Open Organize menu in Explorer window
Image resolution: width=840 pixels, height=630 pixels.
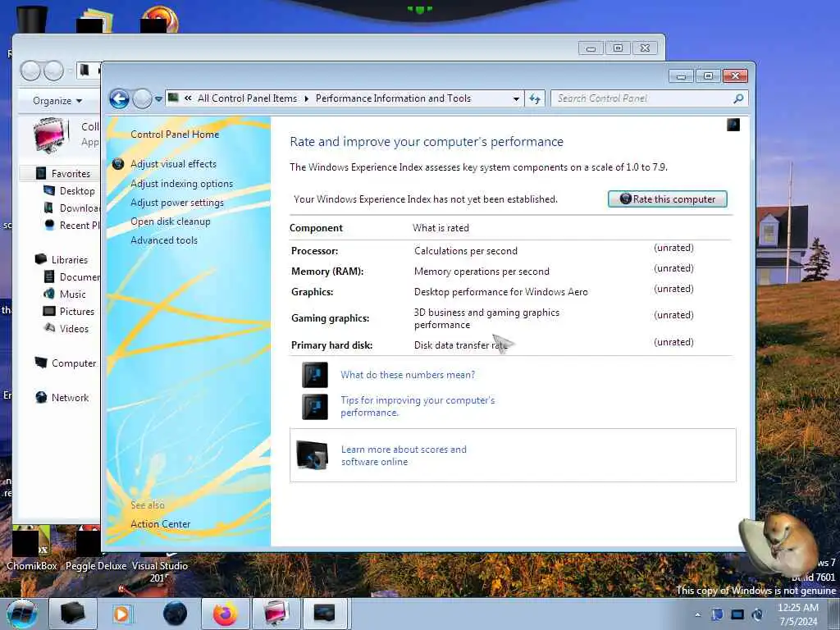(x=57, y=101)
